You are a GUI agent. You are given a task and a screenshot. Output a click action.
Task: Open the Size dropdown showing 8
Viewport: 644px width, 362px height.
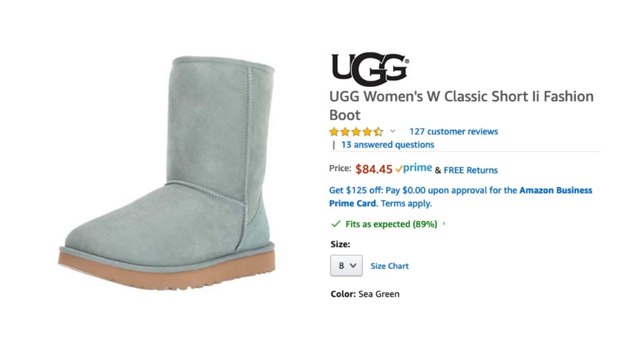(346, 265)
